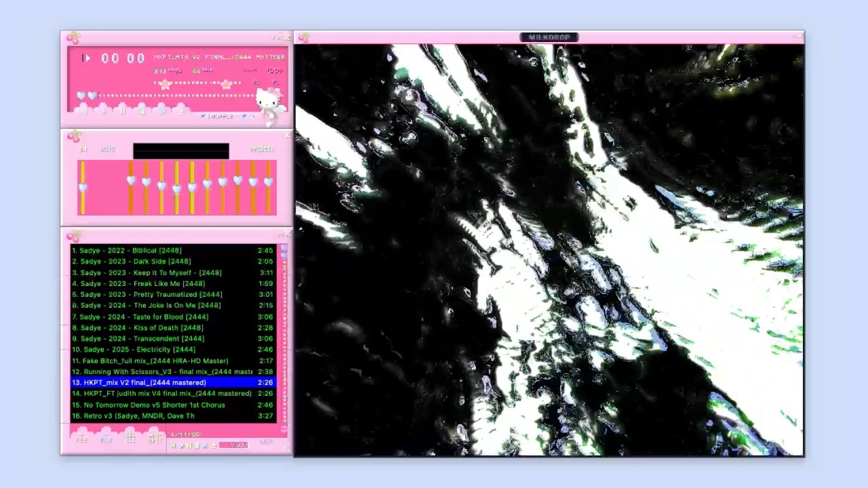
Task: Select track 7 Taste for Blood
Action: coord(173,317)
